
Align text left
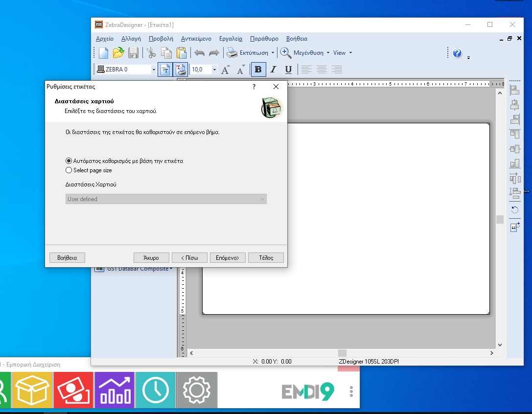pyautogui.click(x=306, y=69)
